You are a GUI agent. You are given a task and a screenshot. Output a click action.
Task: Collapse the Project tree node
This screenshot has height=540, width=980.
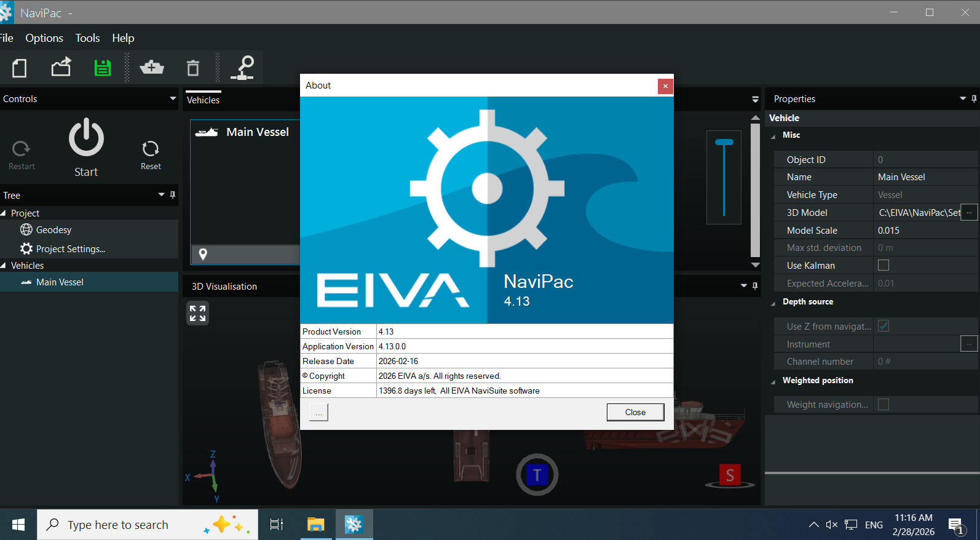pyautogui.click(x=4, y=213)
